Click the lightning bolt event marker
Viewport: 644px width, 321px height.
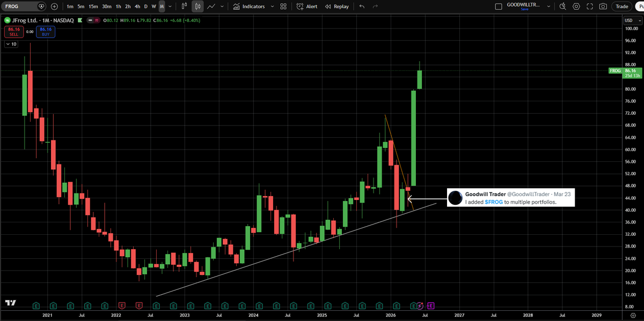421,305
